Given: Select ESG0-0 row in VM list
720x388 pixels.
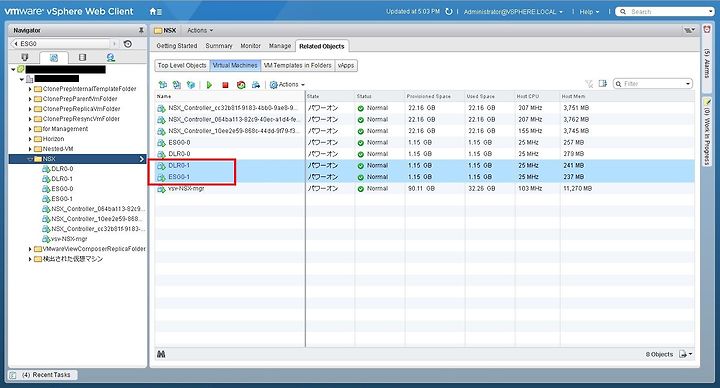Looking at the screenshot, I should tap(424, 142).
